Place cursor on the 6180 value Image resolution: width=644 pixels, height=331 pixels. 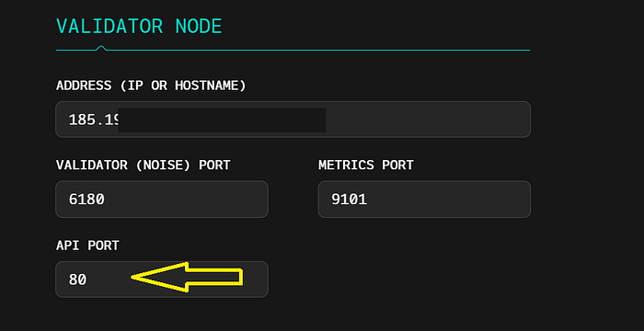point(86,200)
